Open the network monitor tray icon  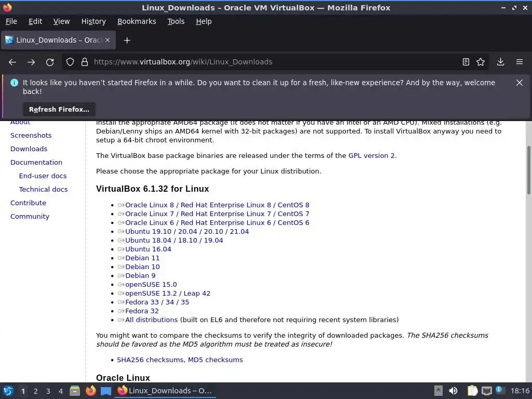[486, 391]
